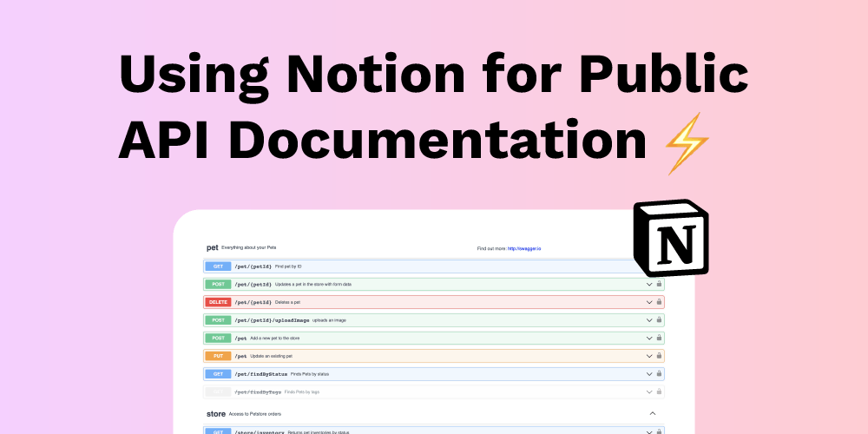The image size is (868, 434).
Task: Expand the findByStatus endpoint chevron
Action: point(649,373)
